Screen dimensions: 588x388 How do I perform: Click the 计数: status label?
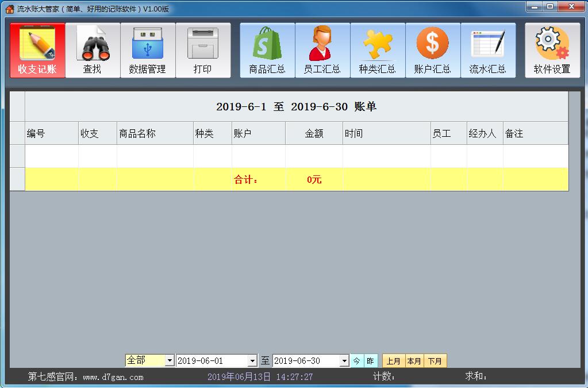tap(383, 376)
